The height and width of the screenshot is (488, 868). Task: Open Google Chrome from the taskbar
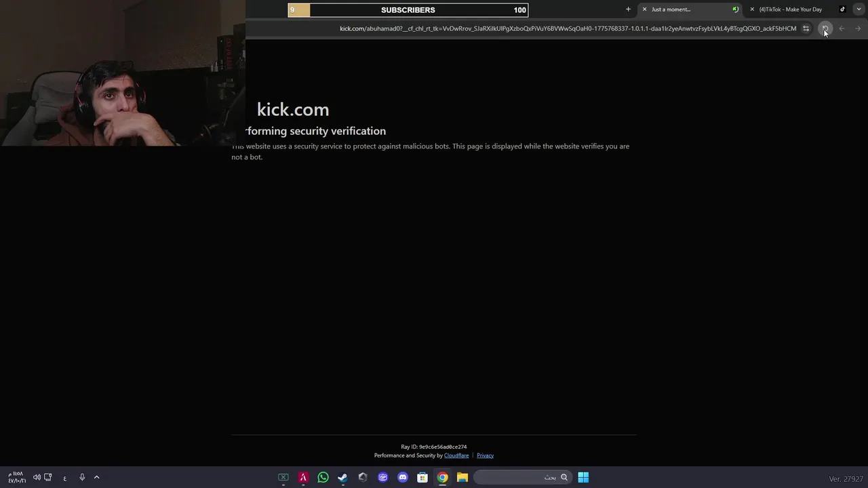[442, 477]
